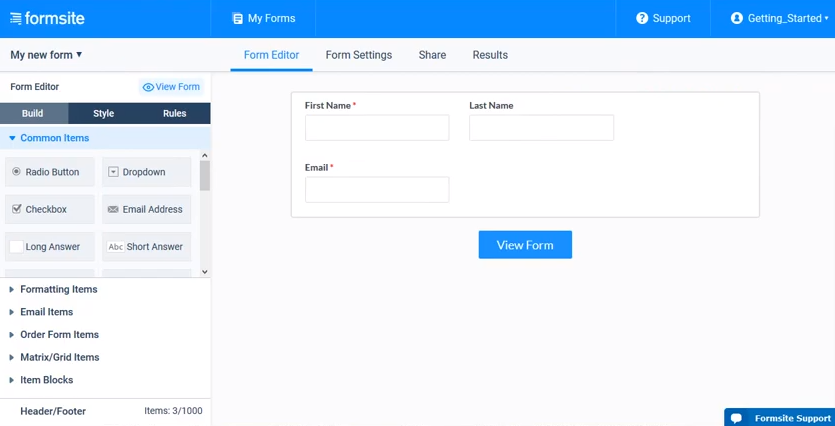Switch to the Style tab
The width and height of the screenshot is (835, 426).
coord(104,114)
